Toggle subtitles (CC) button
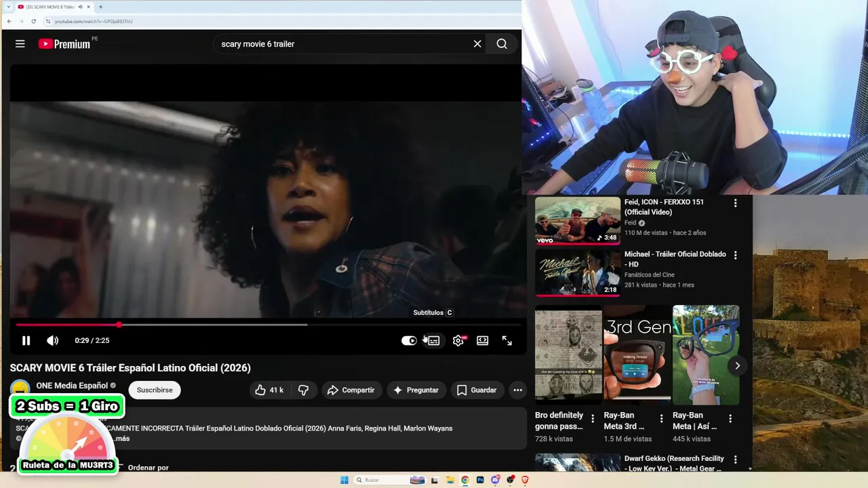This screenshot has height=488, width=868. [x=433, y=340]
